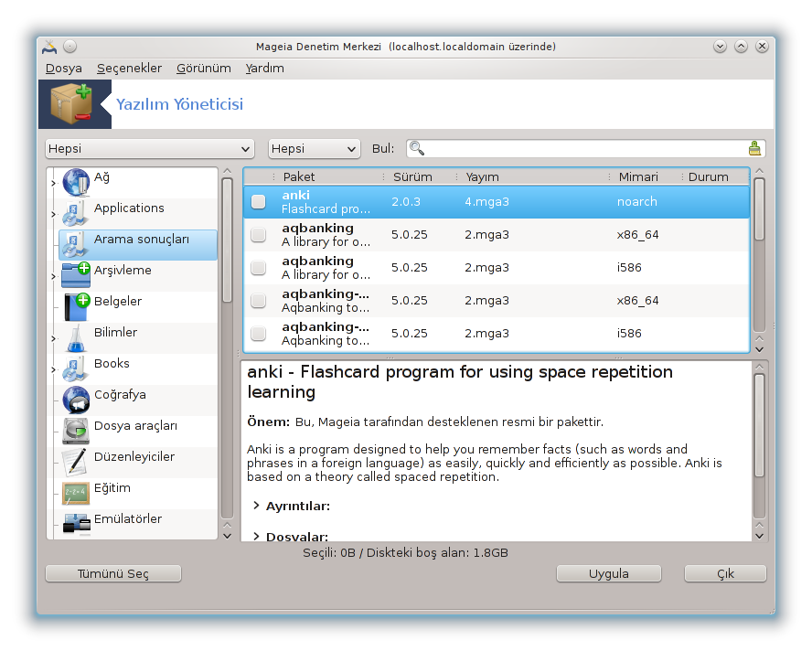Clear the search field with broom icon

[754, 149]
